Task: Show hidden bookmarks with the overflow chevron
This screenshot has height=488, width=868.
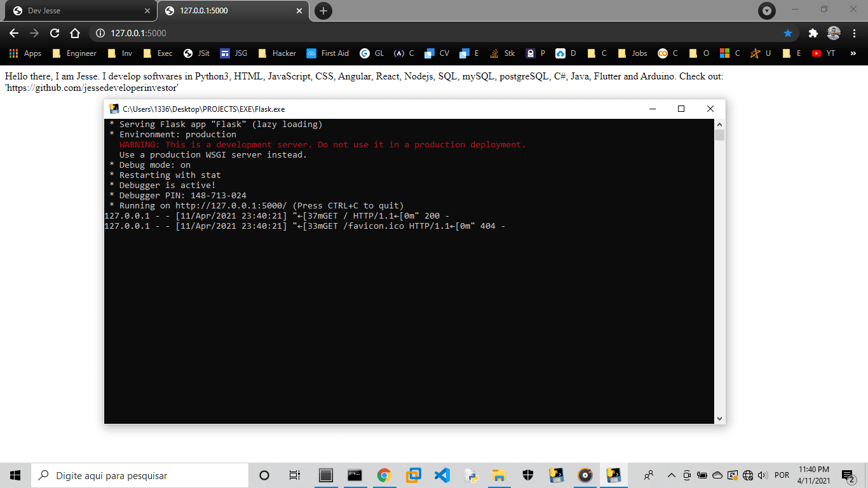Action: (853, 53)
